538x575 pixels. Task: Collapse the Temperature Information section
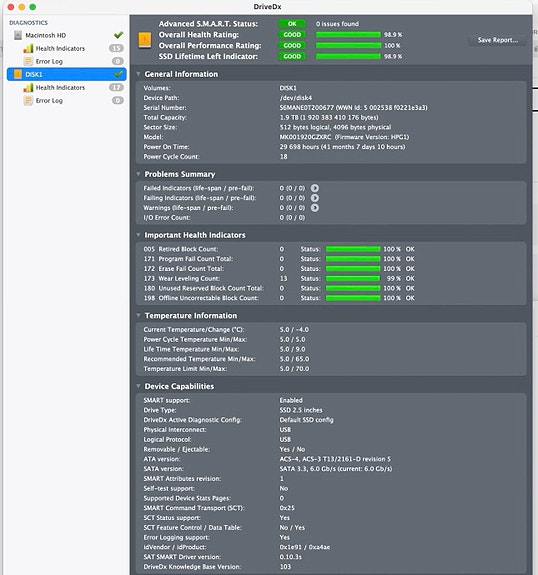pos(138,315)
